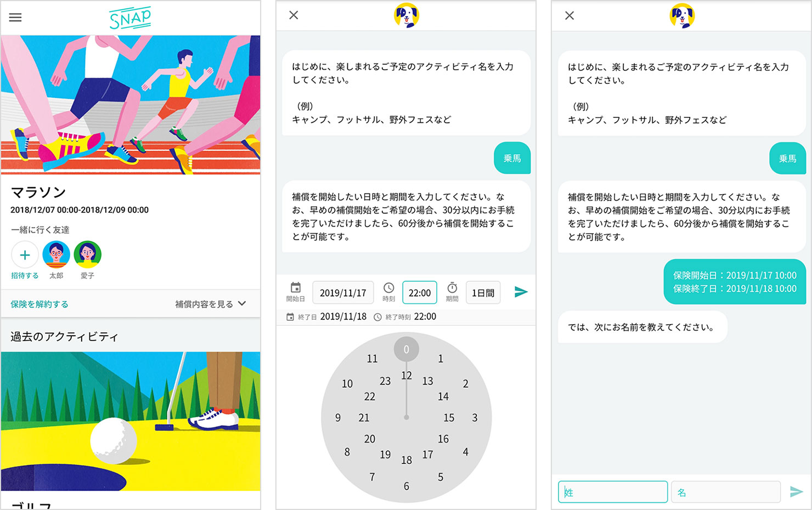Pick hour 23 on the inner dial
812x510 pixels.
[x=385, y=381]
